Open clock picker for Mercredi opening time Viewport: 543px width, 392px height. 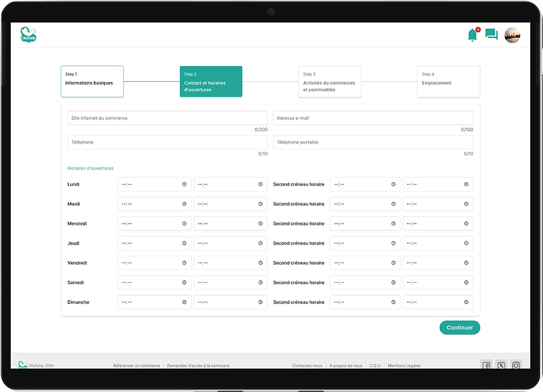pyautogui.click(x=184, y=224)
